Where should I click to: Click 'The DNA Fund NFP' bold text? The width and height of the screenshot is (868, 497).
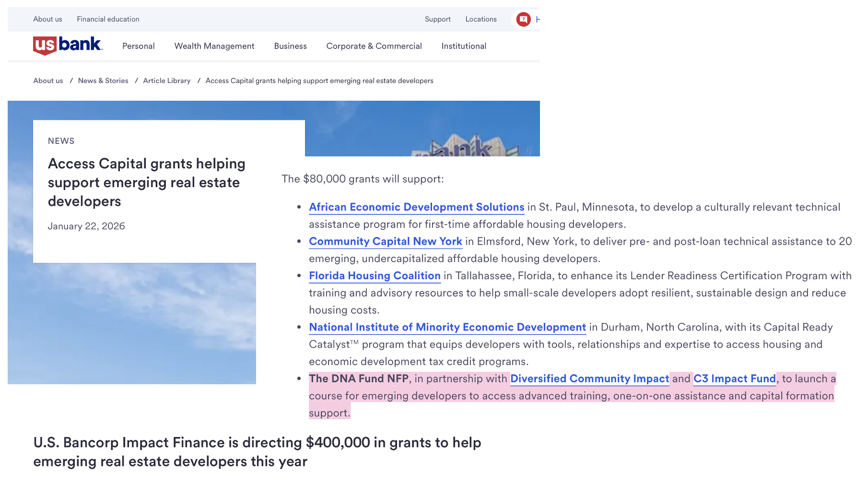[359, 379]
